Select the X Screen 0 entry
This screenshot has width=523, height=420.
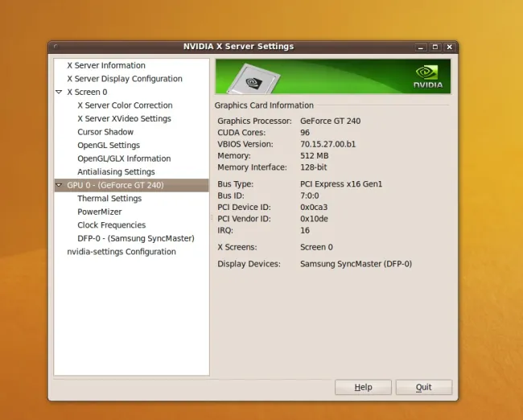tap(87, 92)
